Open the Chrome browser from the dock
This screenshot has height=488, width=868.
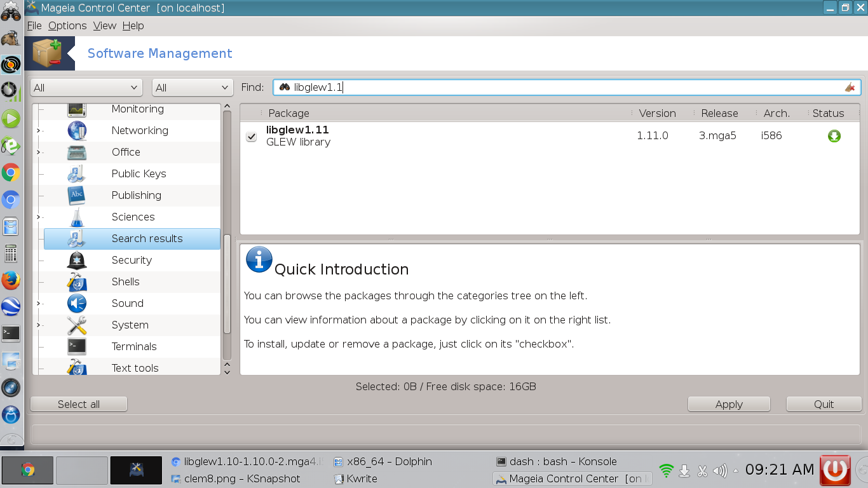(x=11, y=173)
